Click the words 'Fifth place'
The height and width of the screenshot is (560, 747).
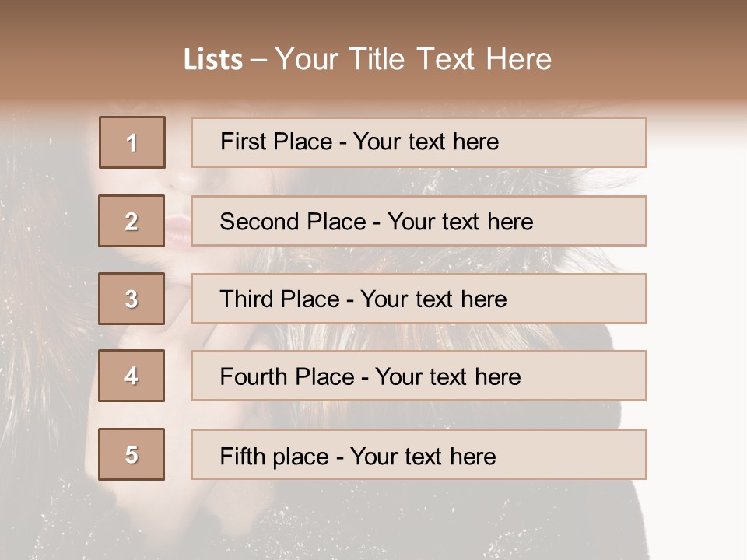(275, 457)
